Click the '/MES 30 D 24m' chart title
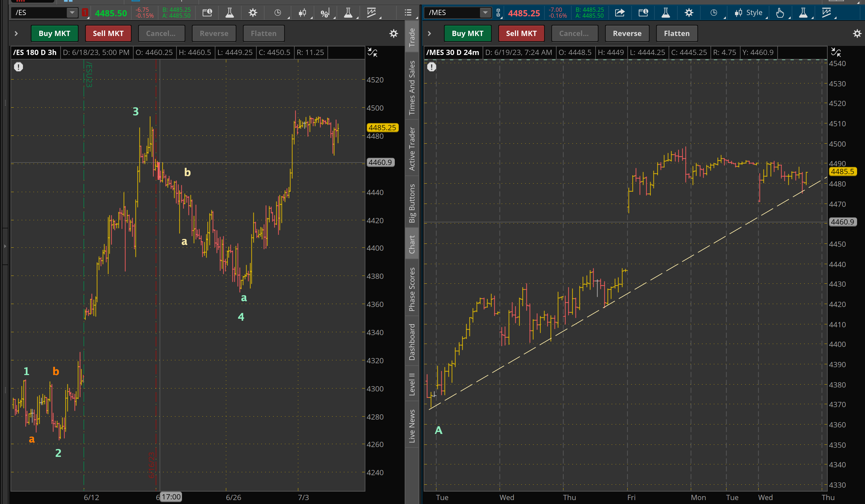 [453, 52]
